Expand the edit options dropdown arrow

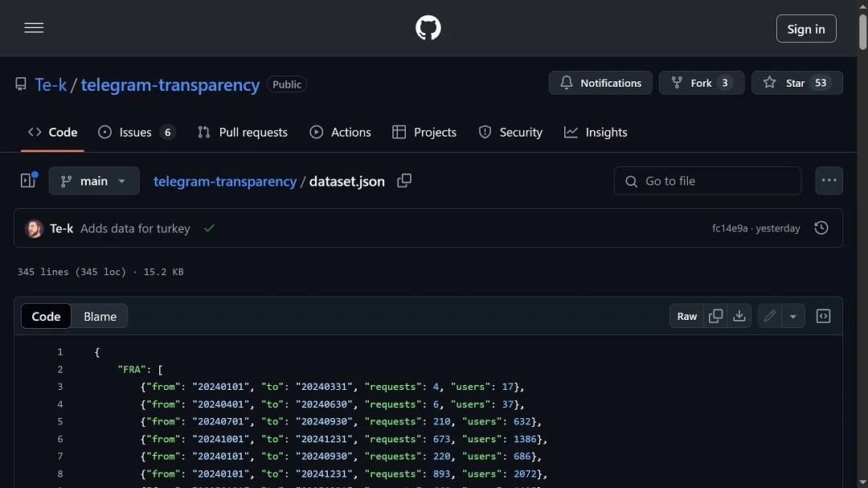pyautogui.click(x=793, y=316)
